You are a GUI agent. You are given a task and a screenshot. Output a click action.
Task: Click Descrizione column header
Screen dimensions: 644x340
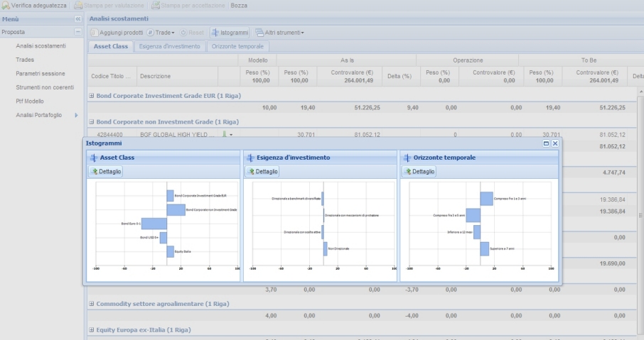(177, 76)
